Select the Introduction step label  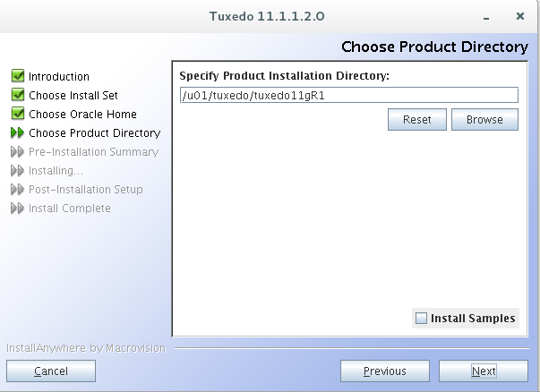pyautogui.click(x=59, y=77)
